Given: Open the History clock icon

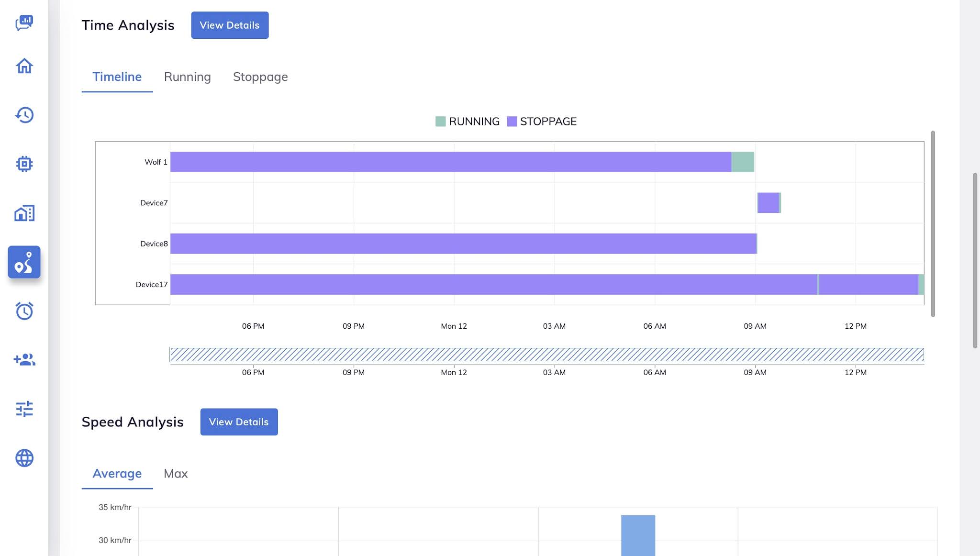Looking at the screenshot, I should click(24, 115).
